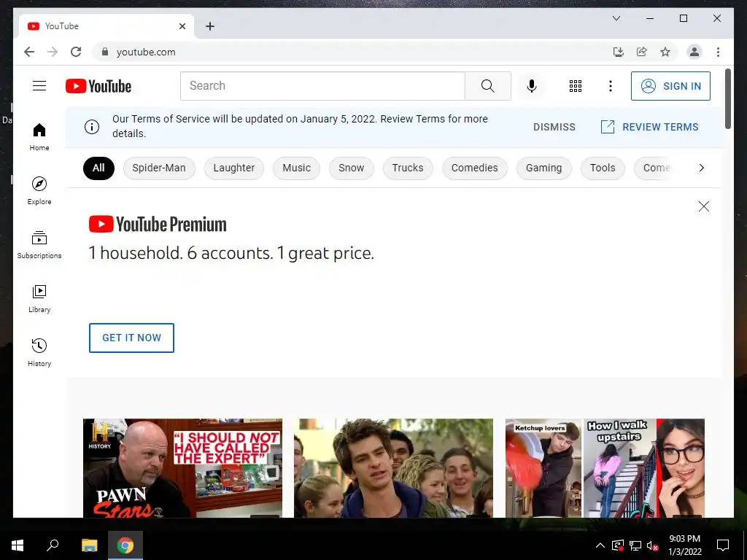Open REVIEW TERMS link
This screenshot has width=747, height=560.
650,127
